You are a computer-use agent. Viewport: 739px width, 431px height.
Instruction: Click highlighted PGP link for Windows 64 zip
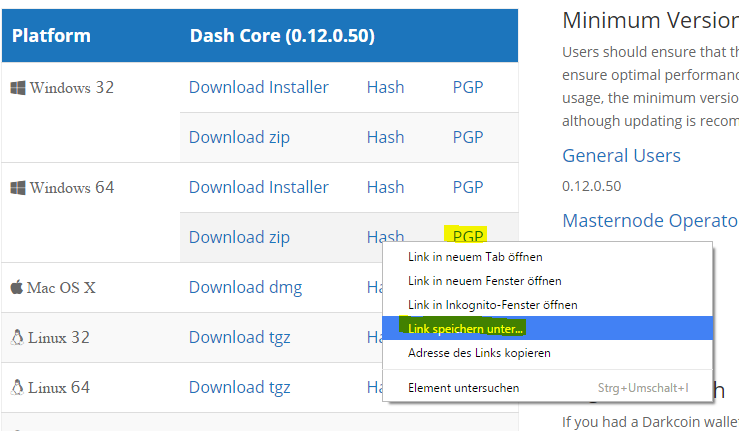click(x=468, y=235)
